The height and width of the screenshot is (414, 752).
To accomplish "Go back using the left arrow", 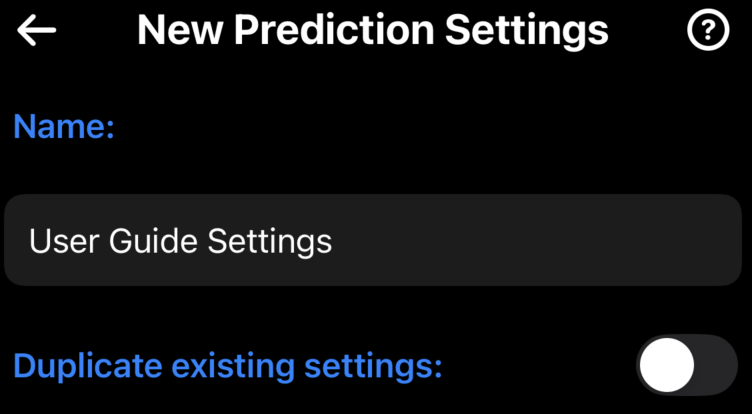I will click(x=37, y=31).
